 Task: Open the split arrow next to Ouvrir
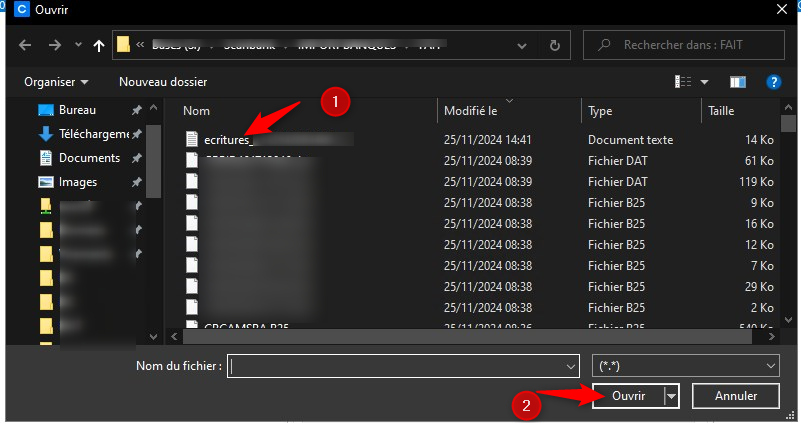(671, 396)
